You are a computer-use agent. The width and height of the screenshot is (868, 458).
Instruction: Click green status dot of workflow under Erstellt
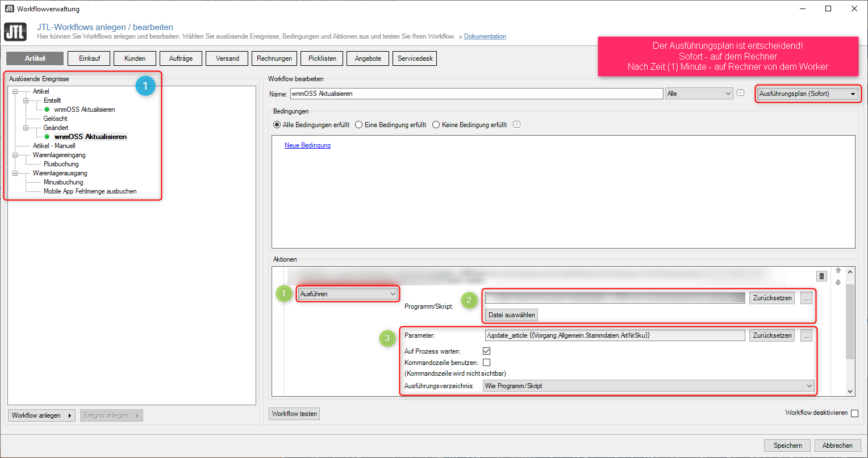pyautogui.click(x=47, y=110)
